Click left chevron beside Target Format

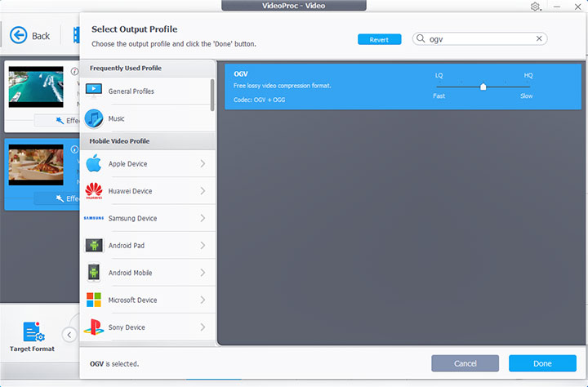[69, 335]
